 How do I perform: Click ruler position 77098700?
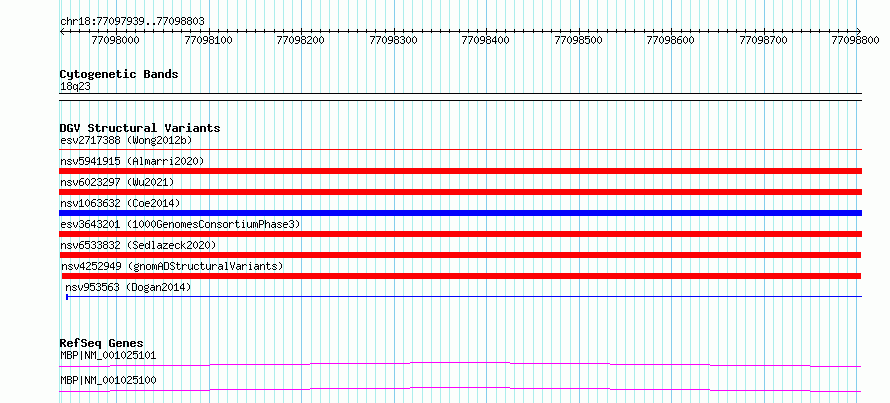click(x=763, y=40)
